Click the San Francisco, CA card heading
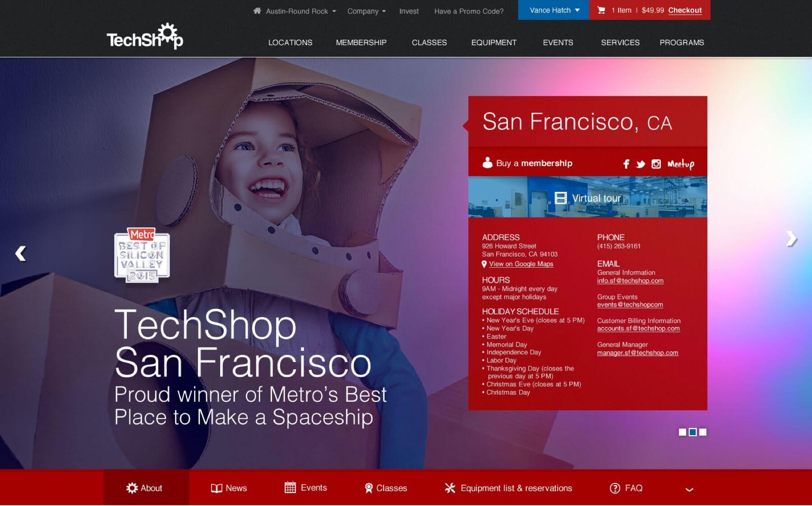 point(577,122)
